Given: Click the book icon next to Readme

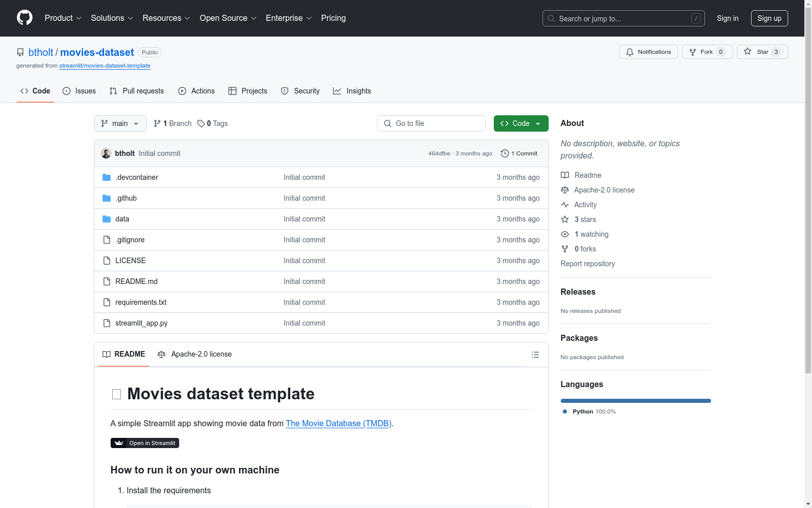Looking at the screenshot, I should (565, 175).
